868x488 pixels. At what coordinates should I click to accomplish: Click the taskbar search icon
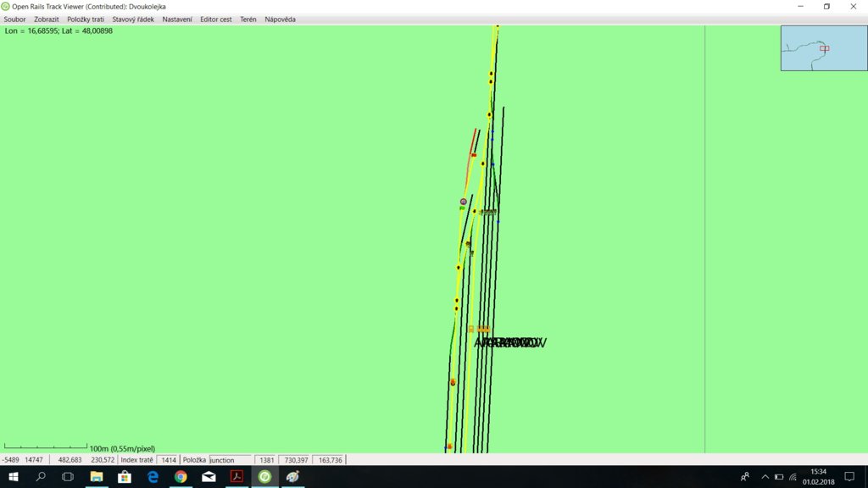tap(41, 477)
